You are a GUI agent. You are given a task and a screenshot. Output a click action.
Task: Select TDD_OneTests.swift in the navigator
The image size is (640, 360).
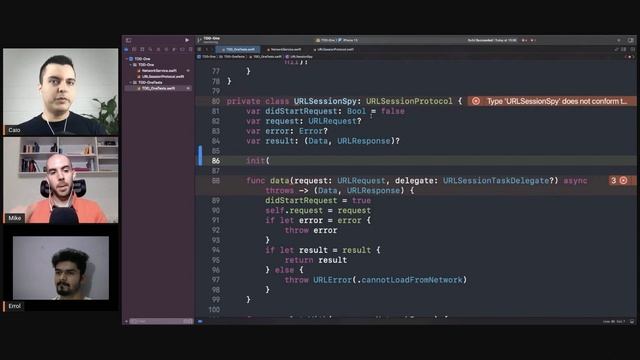158,88
